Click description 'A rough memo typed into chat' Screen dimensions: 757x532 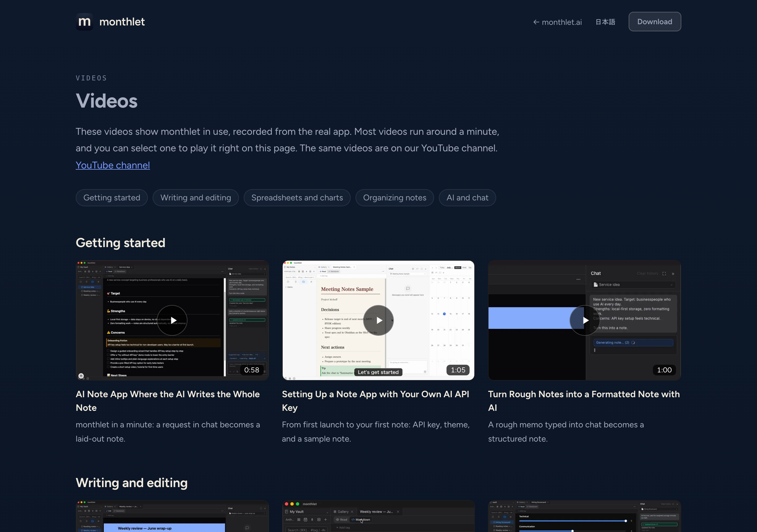566,432
